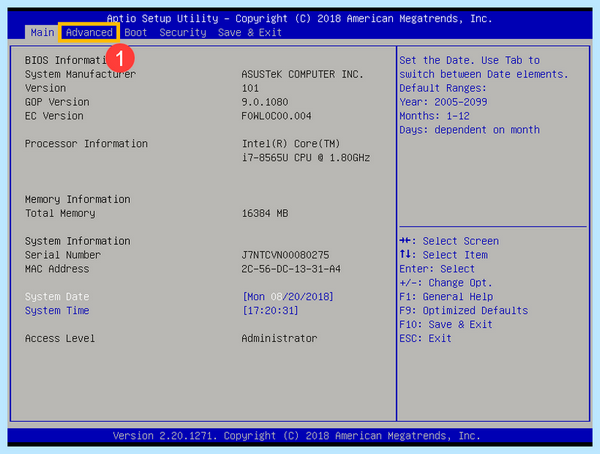Viewport: 600px width, 454px height.
Task: Click the Select Screen arrows hint
Action: tap(449, 241)
